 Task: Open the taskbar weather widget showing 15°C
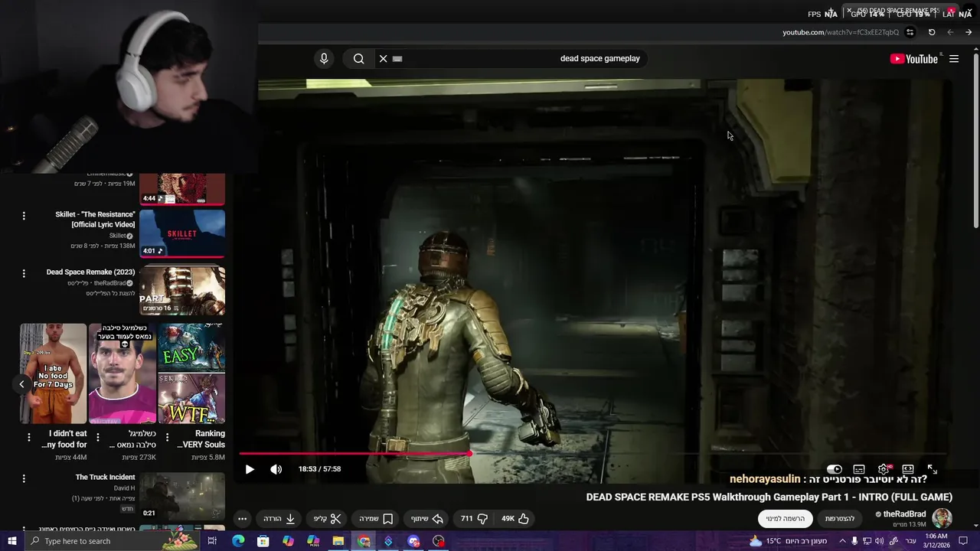point(790,541)
